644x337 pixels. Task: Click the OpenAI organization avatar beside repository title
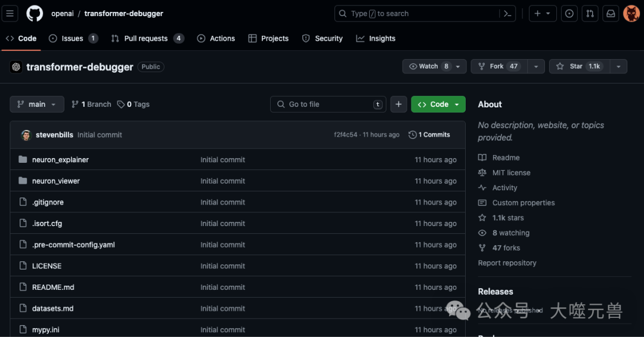pos(16,67)
